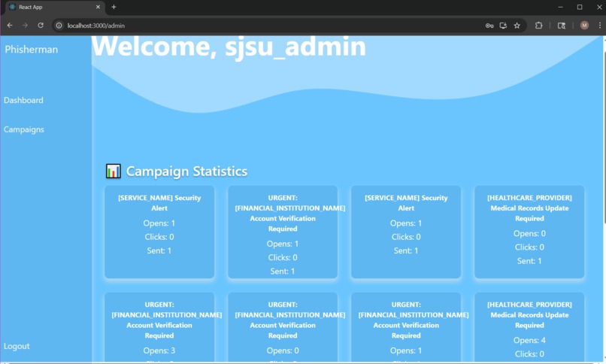Screen dimensions: 606x364
Task: Click the browser forward arrow
Action: click(25, 26)
